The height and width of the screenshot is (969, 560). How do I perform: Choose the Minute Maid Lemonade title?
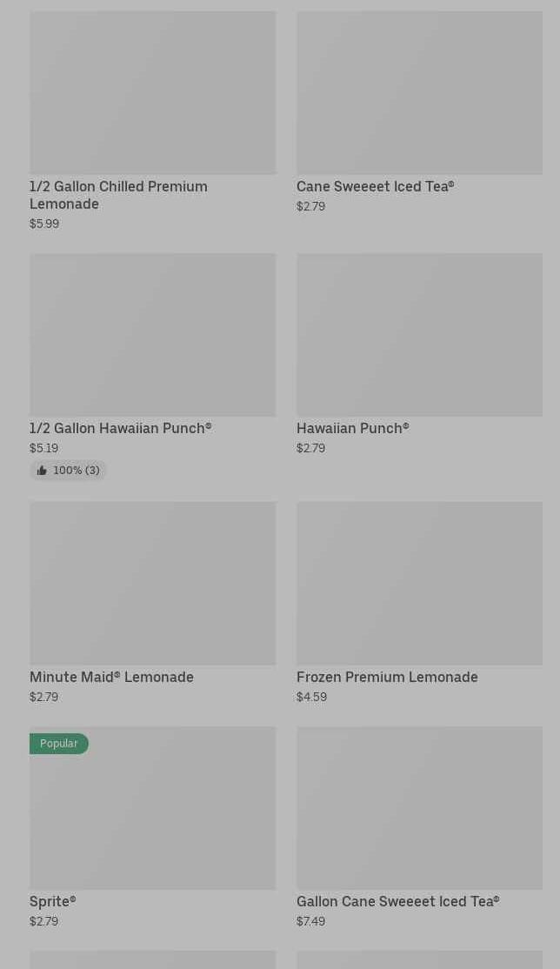click(x=112, y=678)
